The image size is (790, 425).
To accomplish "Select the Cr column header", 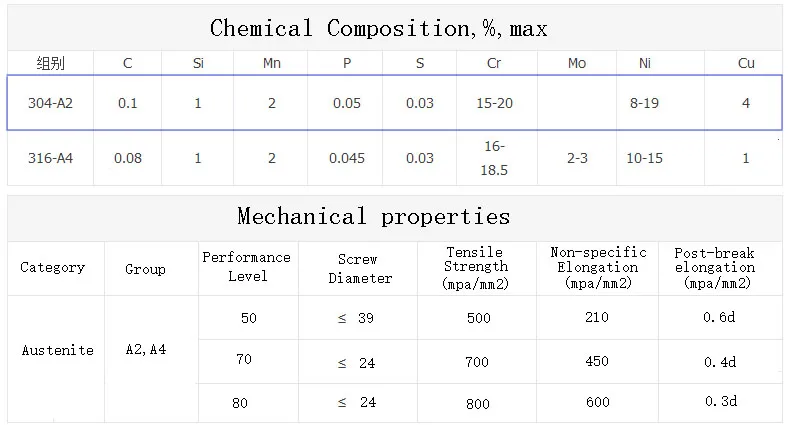I will [x=493, y=63].
